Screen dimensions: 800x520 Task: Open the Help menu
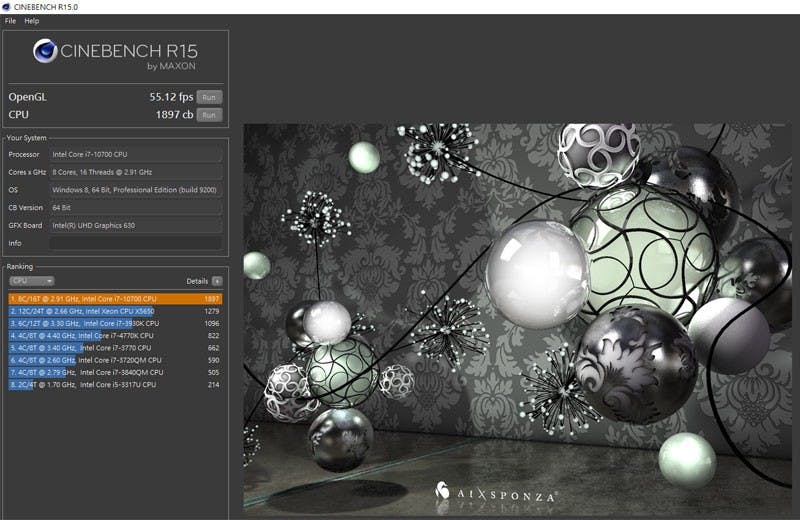click(32, 21)
